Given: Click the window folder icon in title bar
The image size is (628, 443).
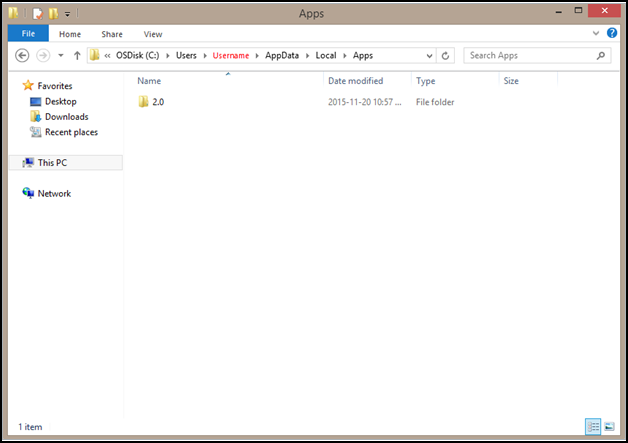Looking at the screenshot, I should (13, 13).
